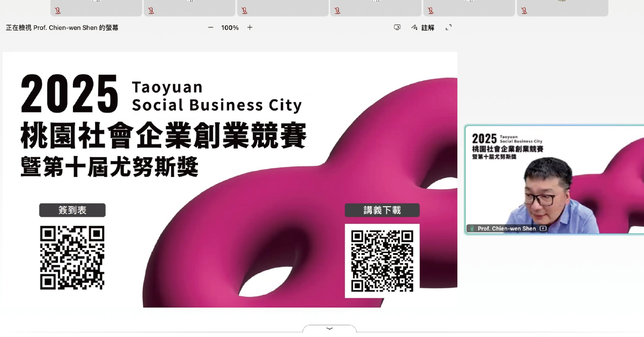Zoom out the shared screen with minus
The width and height of the screenshot is (644, 337).
(210, 27)
